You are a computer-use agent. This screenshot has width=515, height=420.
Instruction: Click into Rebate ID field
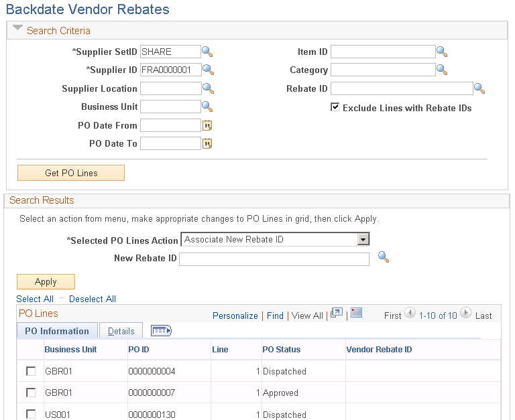click(x=402, y=88)
